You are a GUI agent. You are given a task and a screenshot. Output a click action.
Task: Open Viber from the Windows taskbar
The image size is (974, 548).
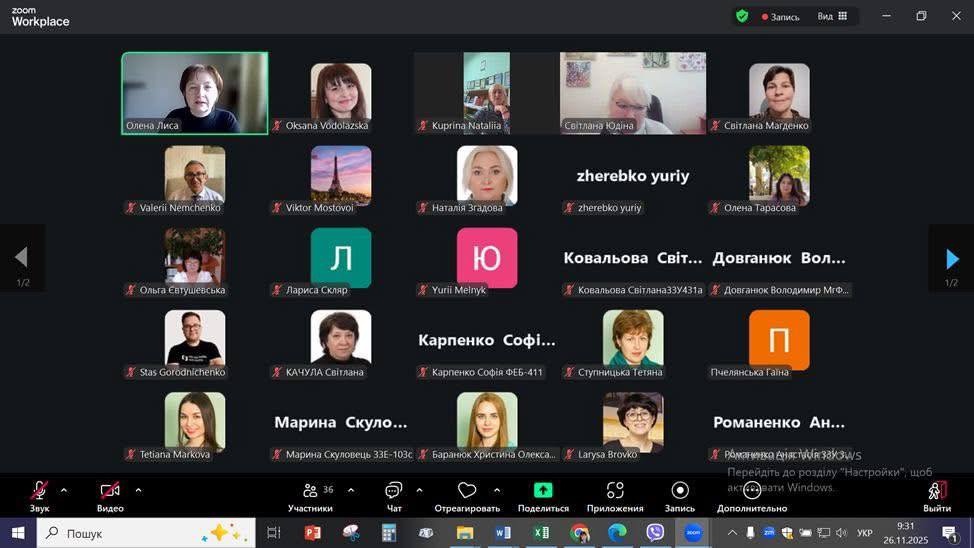pyautogui.click(x=655, y=533)
